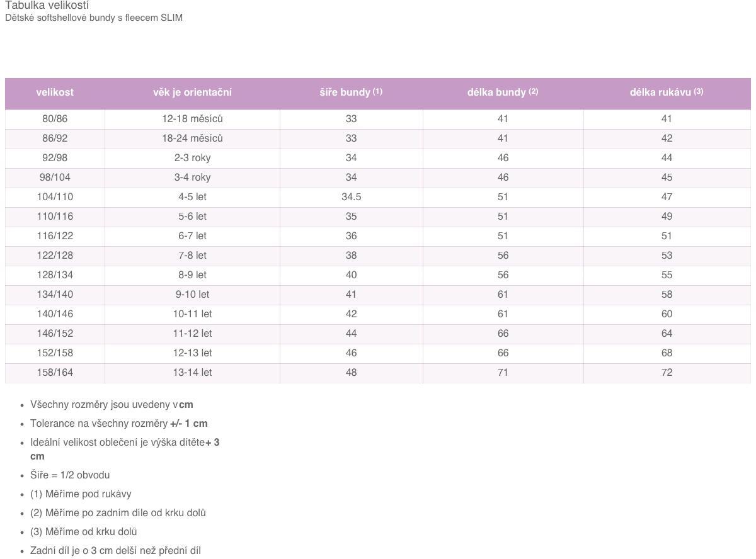Click the délka rukávu column header
Viewport: 756px width, 559px height.
point(667,93)
